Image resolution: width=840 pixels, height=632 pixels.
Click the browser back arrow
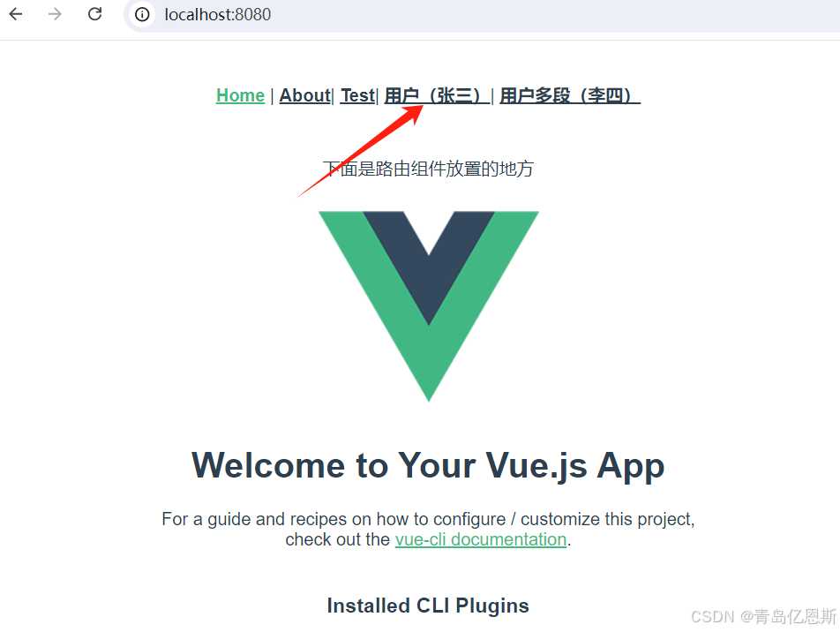point(16,14)
